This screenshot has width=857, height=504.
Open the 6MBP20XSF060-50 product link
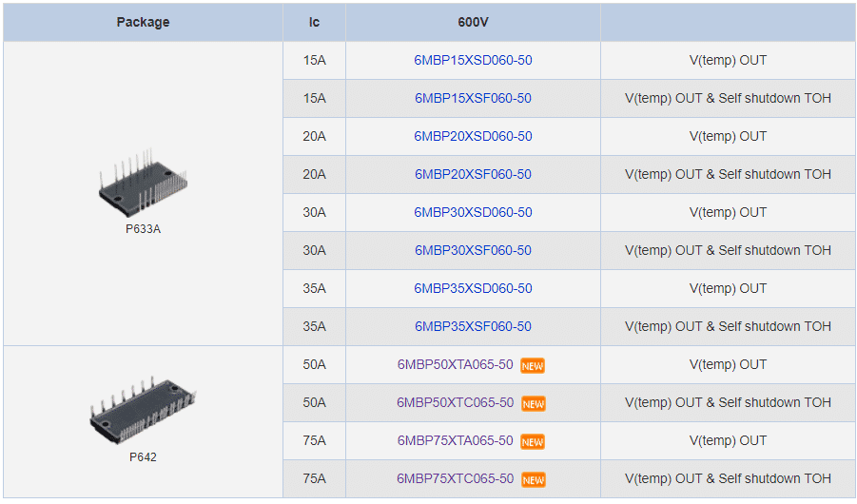[473, 174]
